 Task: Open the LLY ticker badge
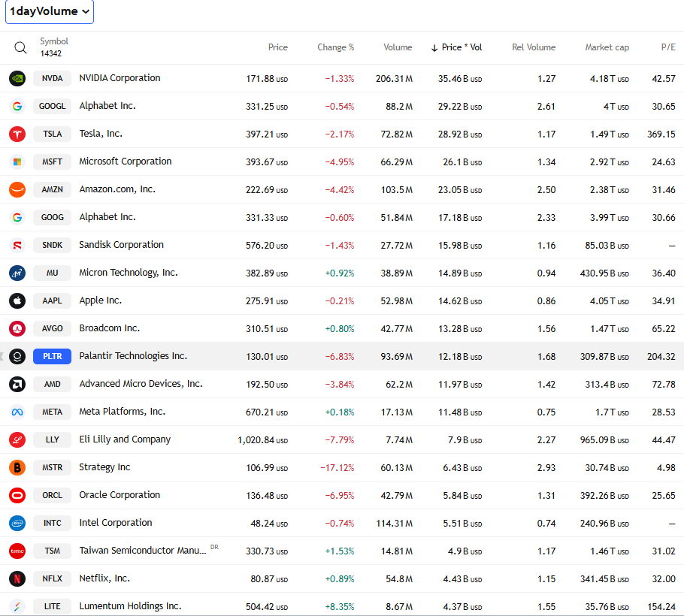[53, 440]
